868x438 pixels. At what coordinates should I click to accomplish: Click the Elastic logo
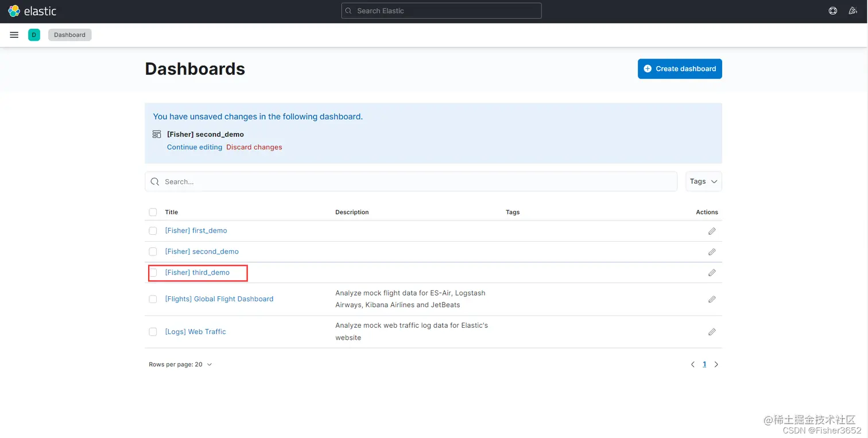(x=32, y=11)
